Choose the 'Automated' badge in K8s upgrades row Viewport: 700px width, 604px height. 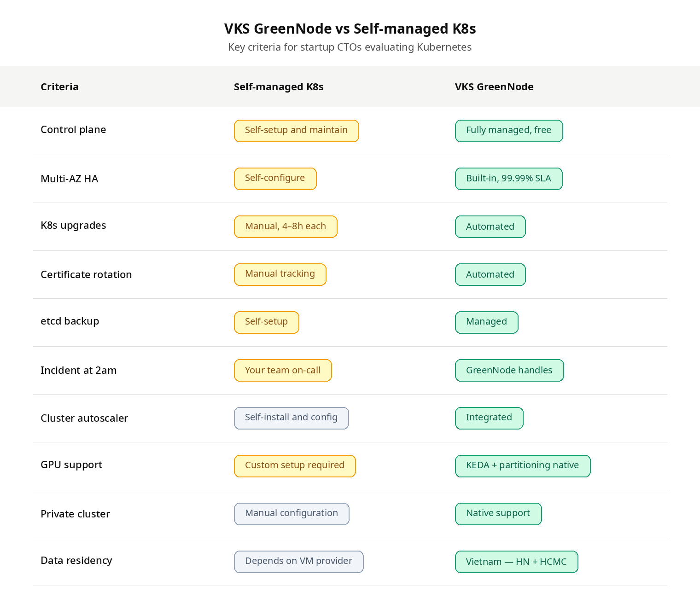490,226
